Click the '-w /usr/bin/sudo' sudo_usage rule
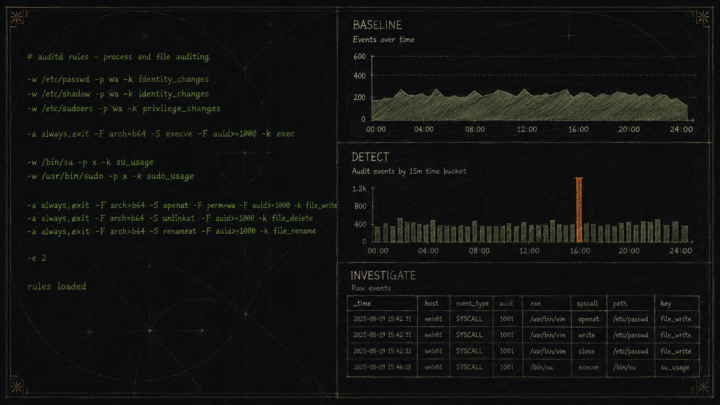720x405 pixels. (110, 176)
